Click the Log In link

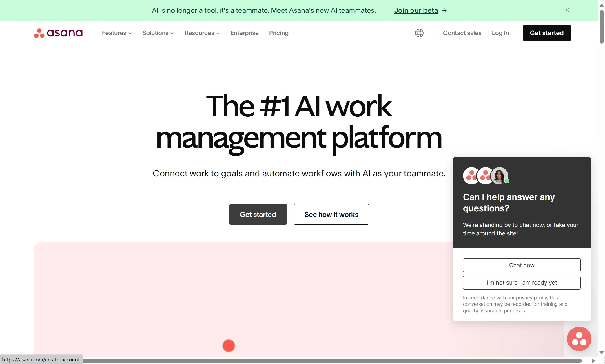pyautogui.click(x=500, y=33)
